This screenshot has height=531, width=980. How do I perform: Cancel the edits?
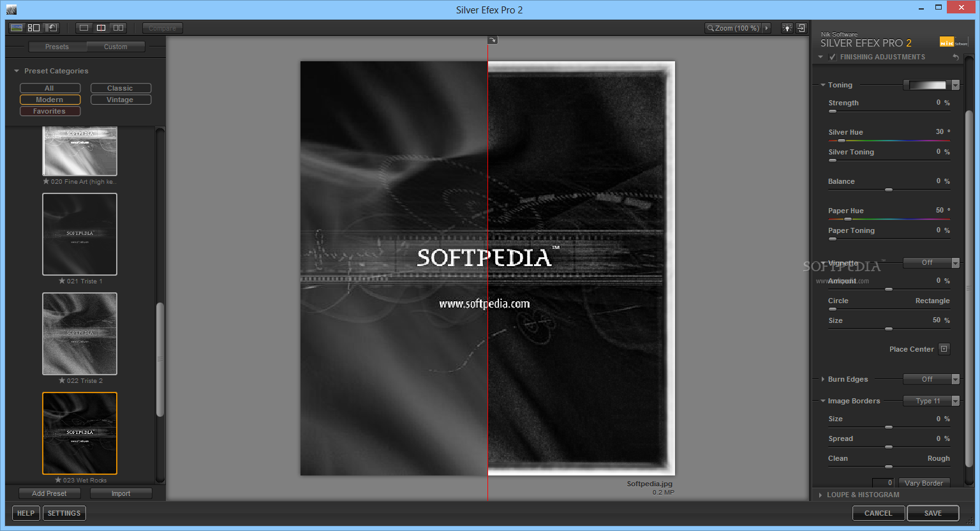pyautogui.click(x=879, y=513)
